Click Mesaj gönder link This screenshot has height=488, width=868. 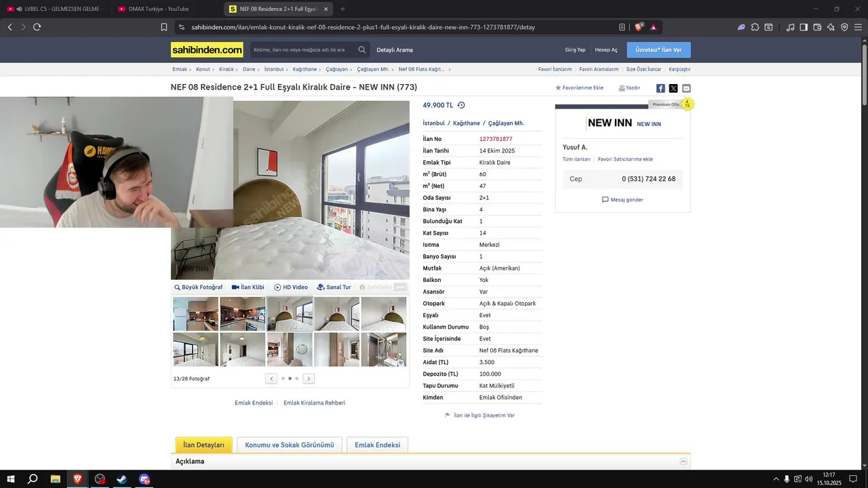pos(623,200)
